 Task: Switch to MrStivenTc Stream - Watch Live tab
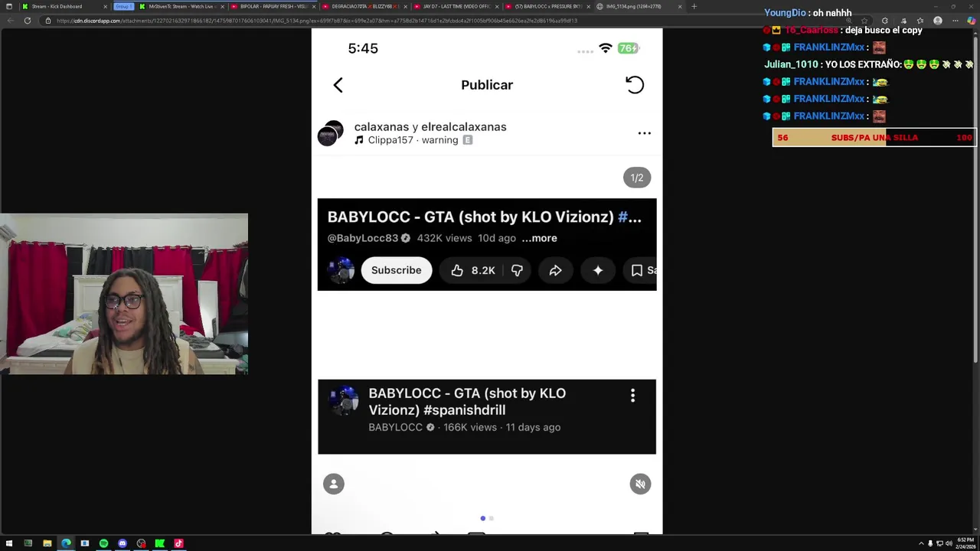tap(181, 6)
